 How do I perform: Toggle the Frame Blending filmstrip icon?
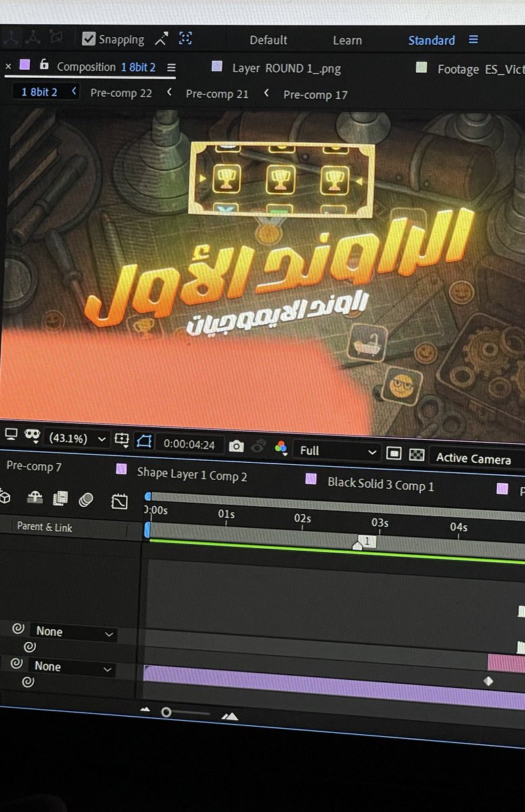(60, 499)
